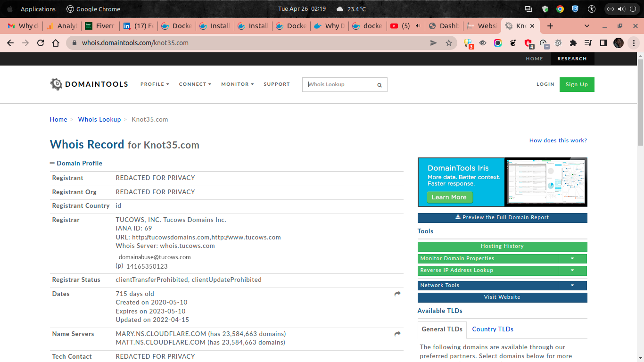Open the volume control in system tray
Image resolution: width=644 pixels, height=362 pixels.
(620, 9)
